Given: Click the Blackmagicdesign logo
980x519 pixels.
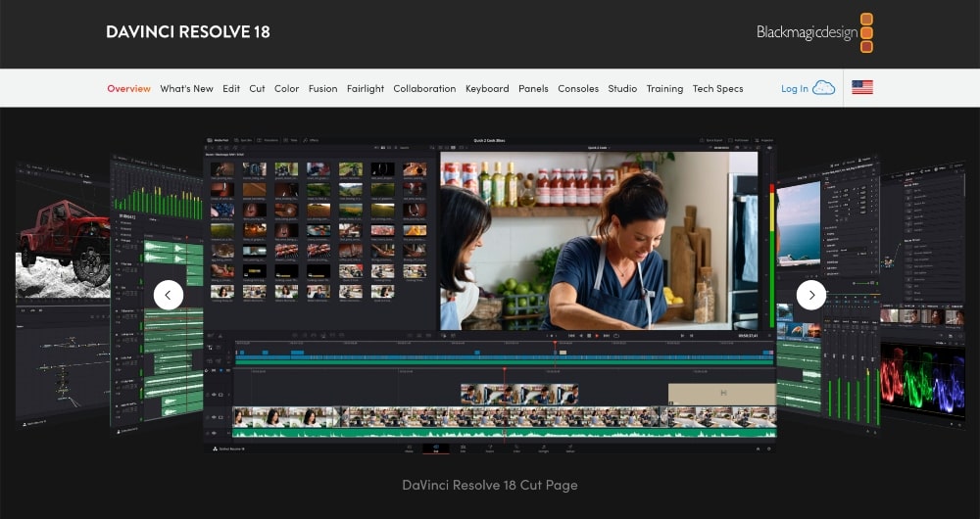Looking at the screenshot, I should click(x=813, y=32).
